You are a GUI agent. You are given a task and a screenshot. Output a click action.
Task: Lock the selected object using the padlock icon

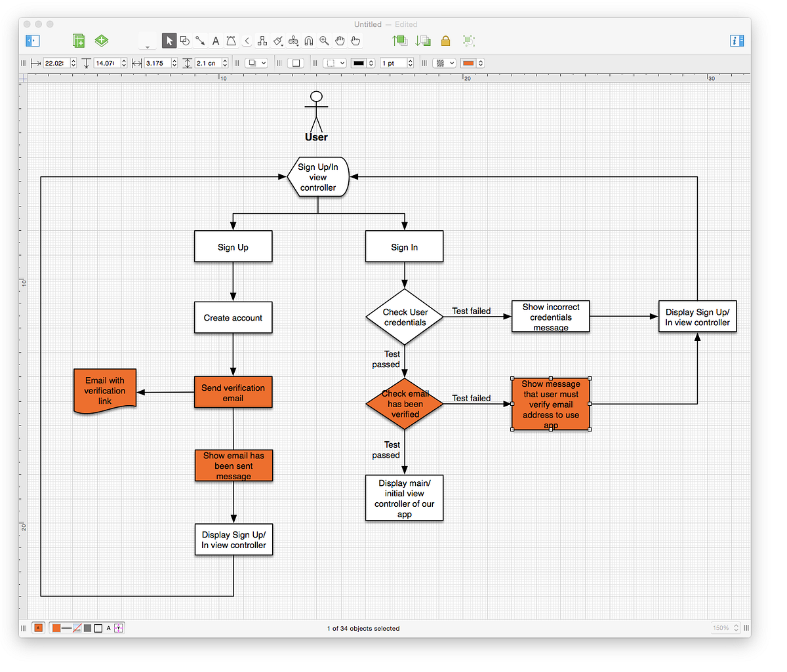445,41
